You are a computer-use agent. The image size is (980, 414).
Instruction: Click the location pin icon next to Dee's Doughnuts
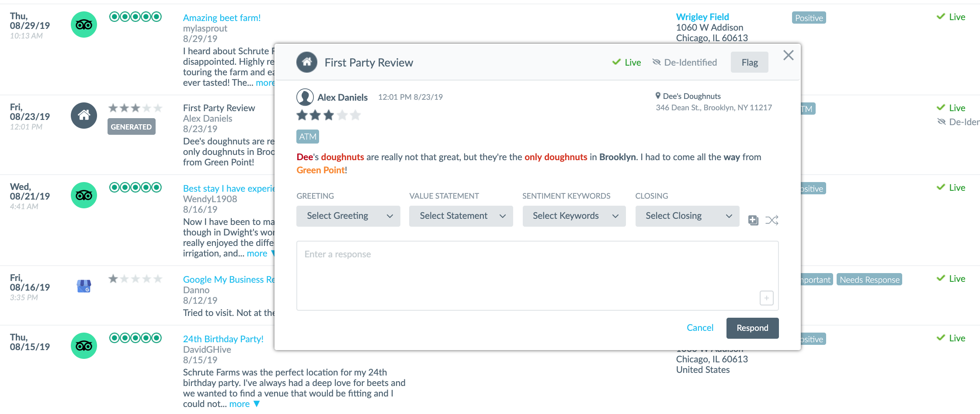[x=658, y=96]
